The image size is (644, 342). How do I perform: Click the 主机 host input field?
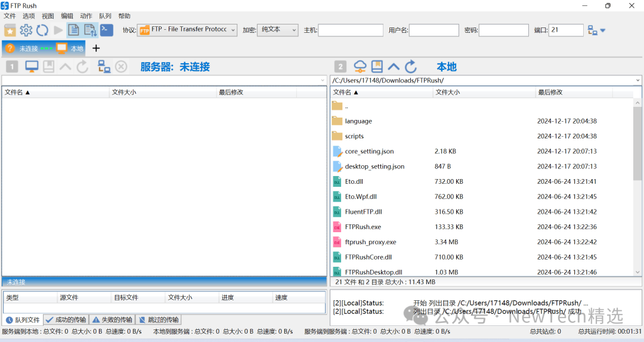point(350,30)
